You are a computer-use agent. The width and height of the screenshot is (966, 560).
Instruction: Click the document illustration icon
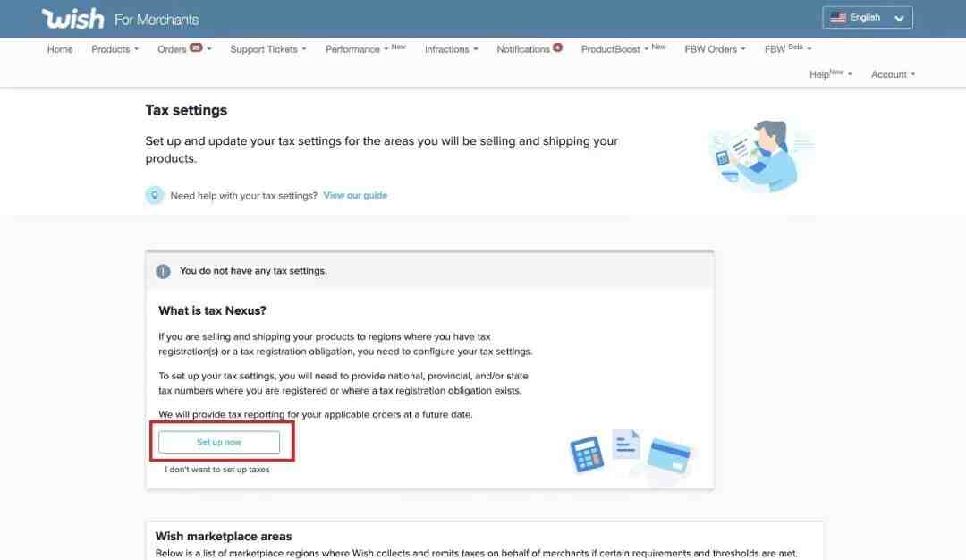pos(626,445)
